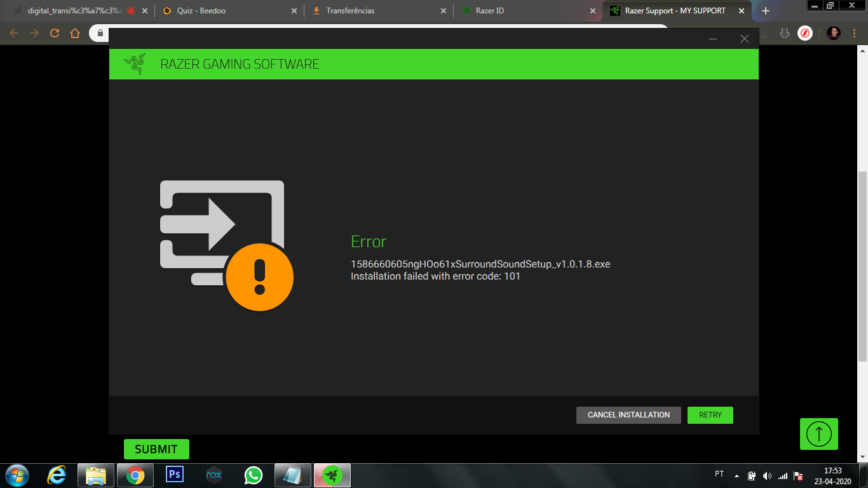Click the green scroll-to-top arrow
Image resolution: width=868 pixels, height=488 pixels.
pos(819,434)
